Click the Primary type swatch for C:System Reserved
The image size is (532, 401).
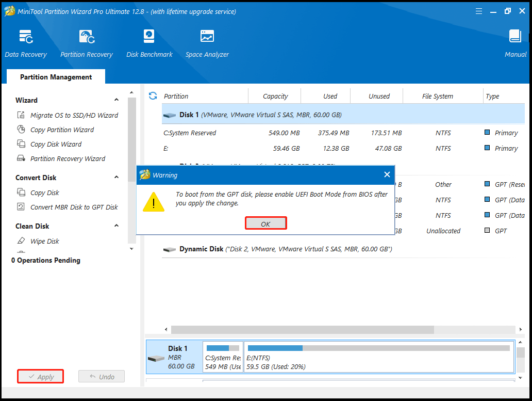487,132
